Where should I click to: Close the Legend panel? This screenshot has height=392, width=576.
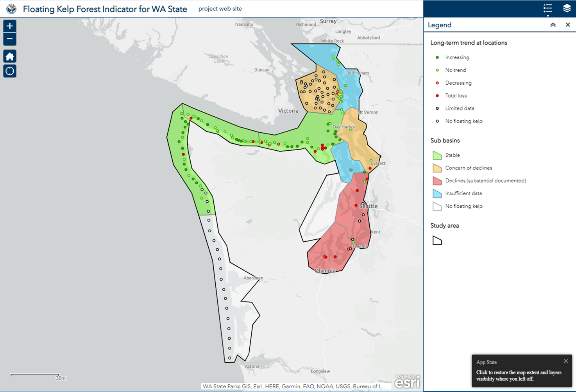[x=568, y=25]
